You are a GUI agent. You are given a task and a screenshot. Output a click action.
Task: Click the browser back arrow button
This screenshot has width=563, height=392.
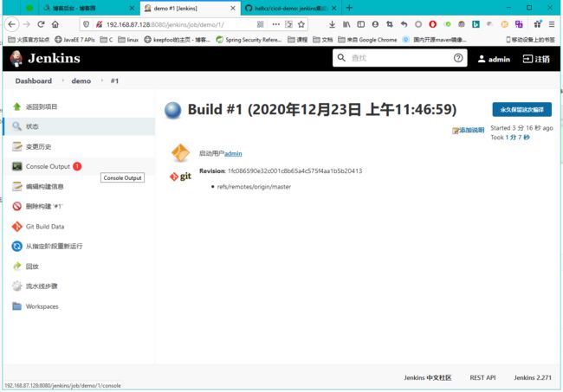pyautogui.click(x=12, y=24)
